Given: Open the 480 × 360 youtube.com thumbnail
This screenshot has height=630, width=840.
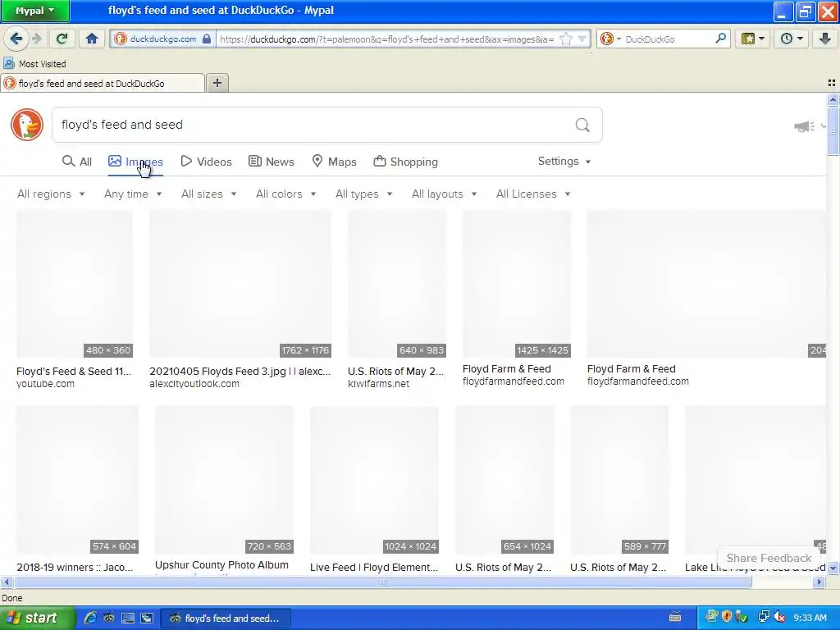Looking at the screenshot, I should pos(75,284).
